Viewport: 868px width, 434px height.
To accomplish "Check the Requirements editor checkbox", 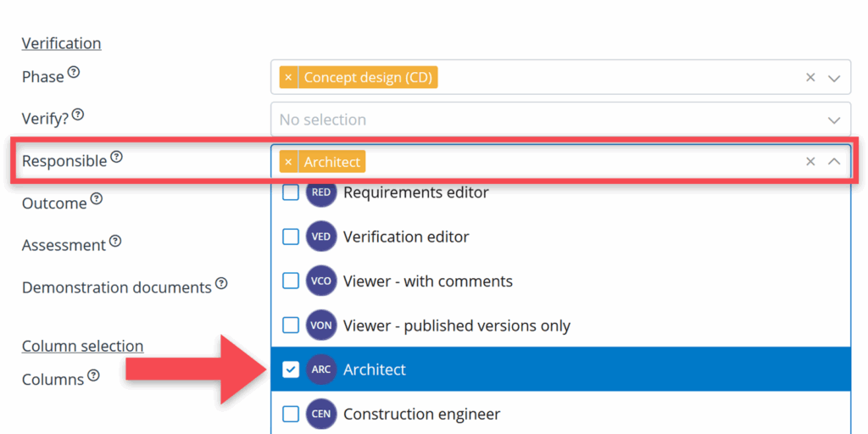I will pyautogui.click(x=291, y=192).
